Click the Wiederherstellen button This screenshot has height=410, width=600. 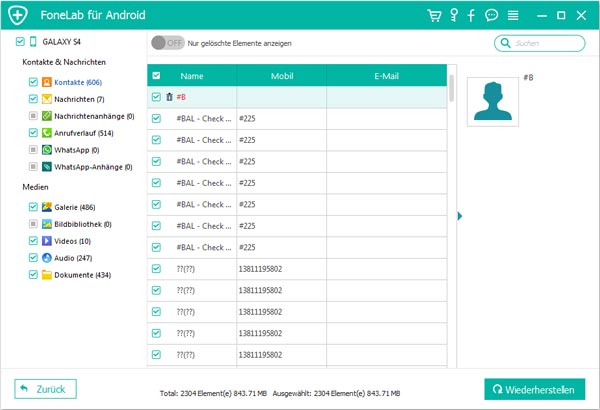click(x=534, y=388)
